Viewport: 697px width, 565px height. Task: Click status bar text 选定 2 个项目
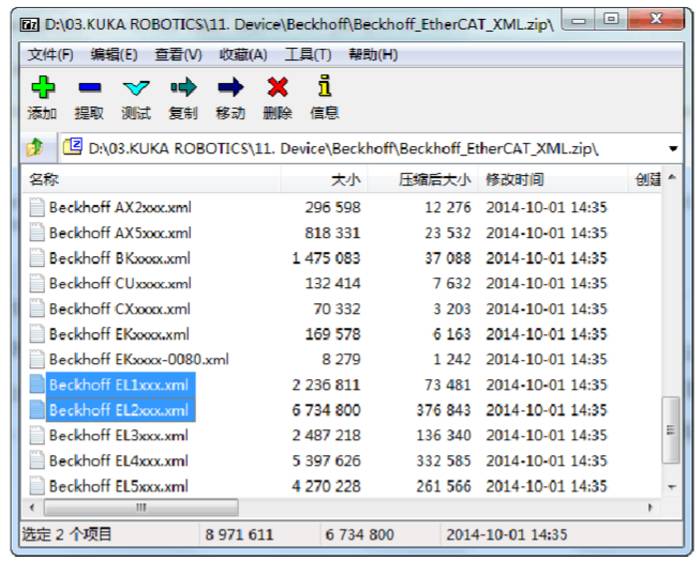coord(67,534)
